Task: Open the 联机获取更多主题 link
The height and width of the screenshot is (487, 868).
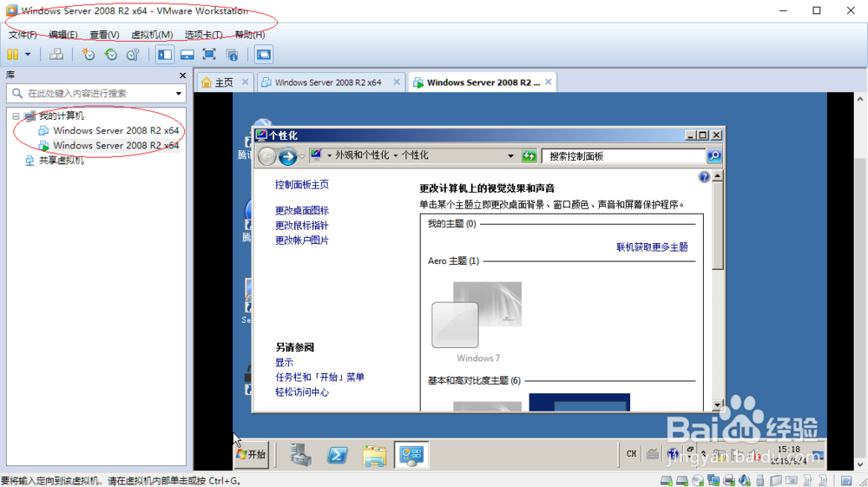Action: coord(652,247)
